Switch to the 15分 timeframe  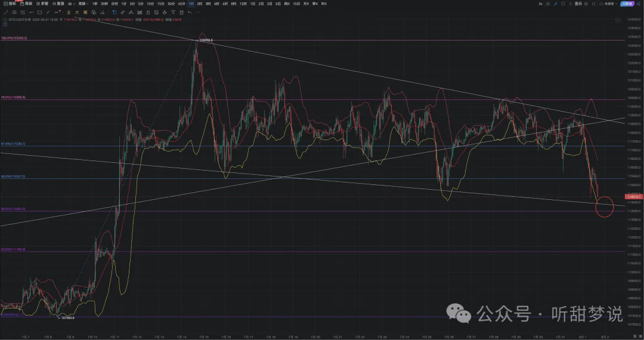(160, 4)
